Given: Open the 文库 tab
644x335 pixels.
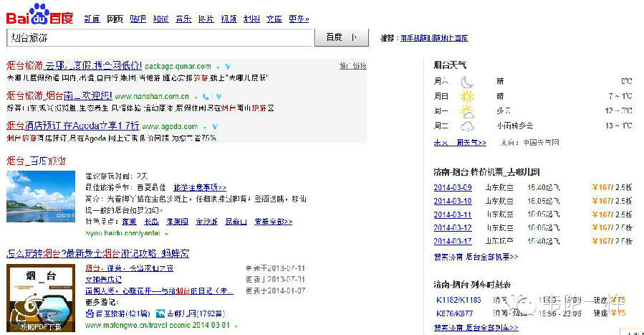Looking at the screenshot, I should (274, 19).
